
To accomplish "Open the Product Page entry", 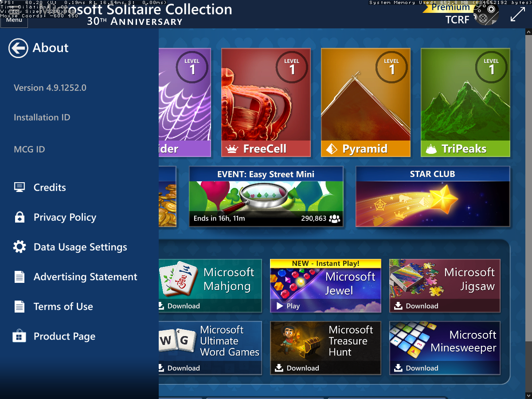I will pyautogui.click(x=64, y=336).
